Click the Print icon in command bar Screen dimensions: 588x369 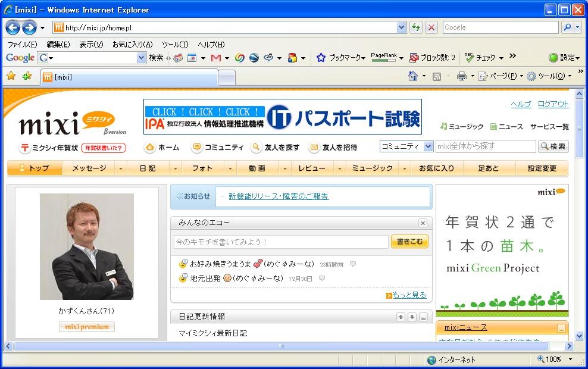(x=462, y=76)
